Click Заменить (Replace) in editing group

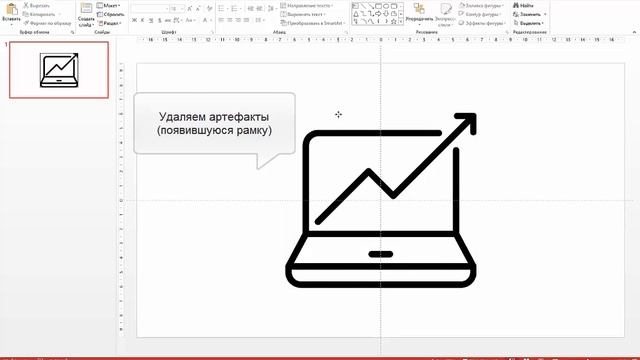tap(527, 14)
